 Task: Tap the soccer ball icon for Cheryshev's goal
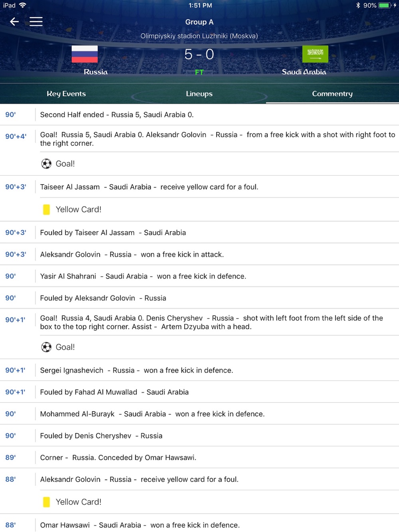(46, 347)
